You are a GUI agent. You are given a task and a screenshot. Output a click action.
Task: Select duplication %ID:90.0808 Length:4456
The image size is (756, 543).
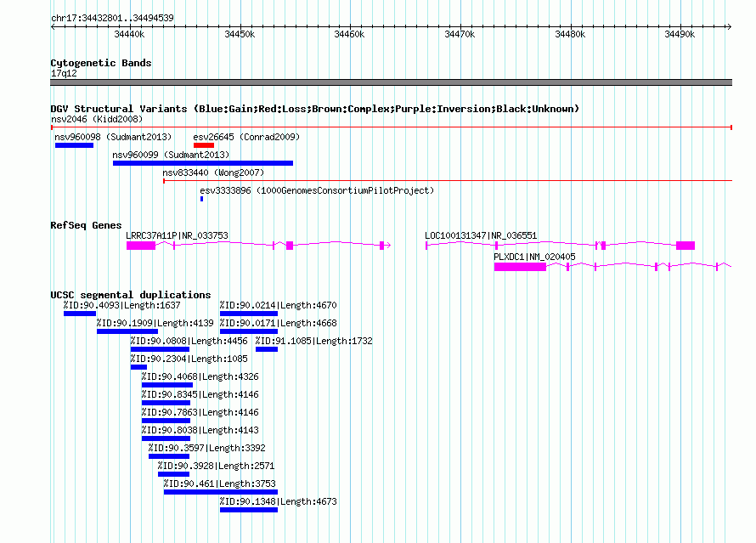[160, 349]
